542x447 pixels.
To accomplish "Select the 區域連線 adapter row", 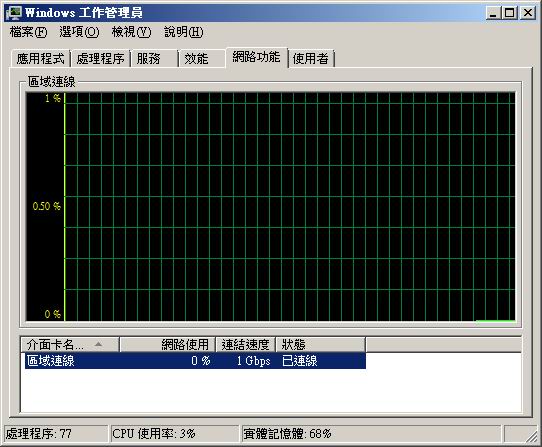I will point(195,361).
